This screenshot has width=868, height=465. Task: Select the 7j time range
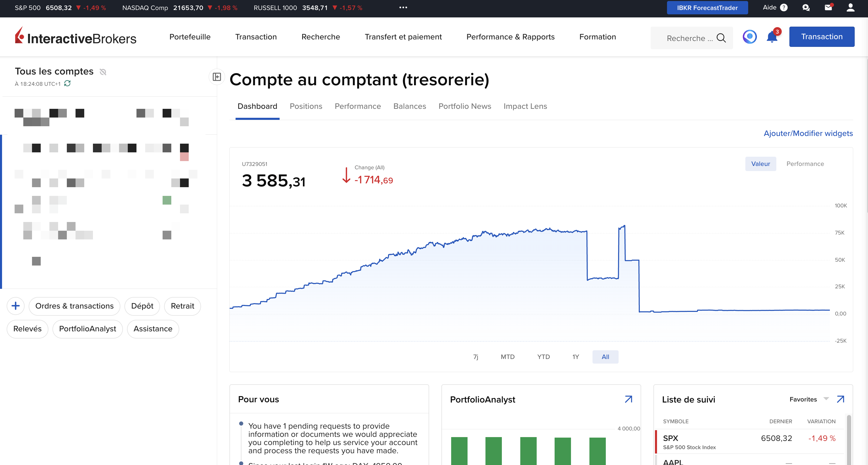pos(475,357)
